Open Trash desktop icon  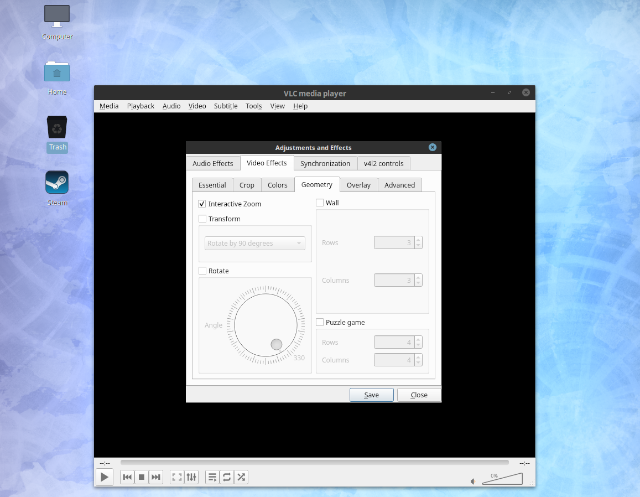pyautogui.click(x=57, y=134)
